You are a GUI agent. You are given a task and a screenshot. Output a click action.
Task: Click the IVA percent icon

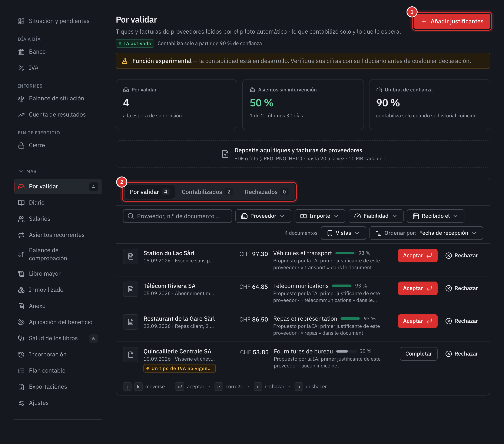(21, 68)
